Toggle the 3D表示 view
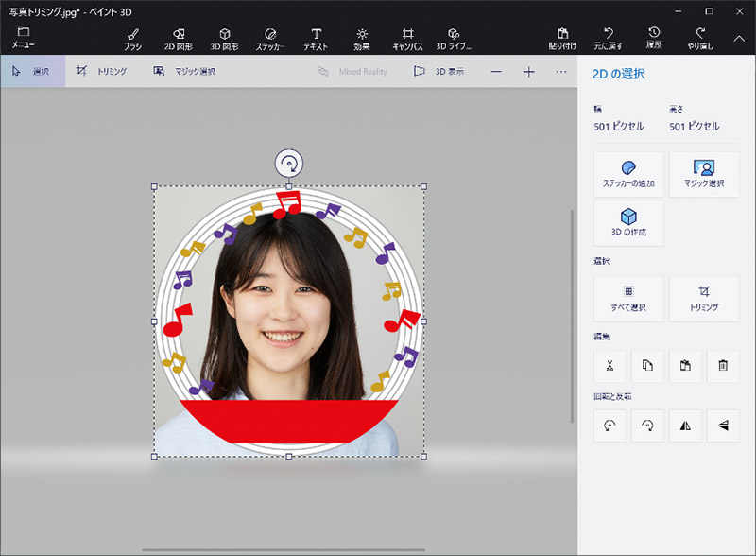The width and height of the screenshot is (756, 556). click(438, 72)
